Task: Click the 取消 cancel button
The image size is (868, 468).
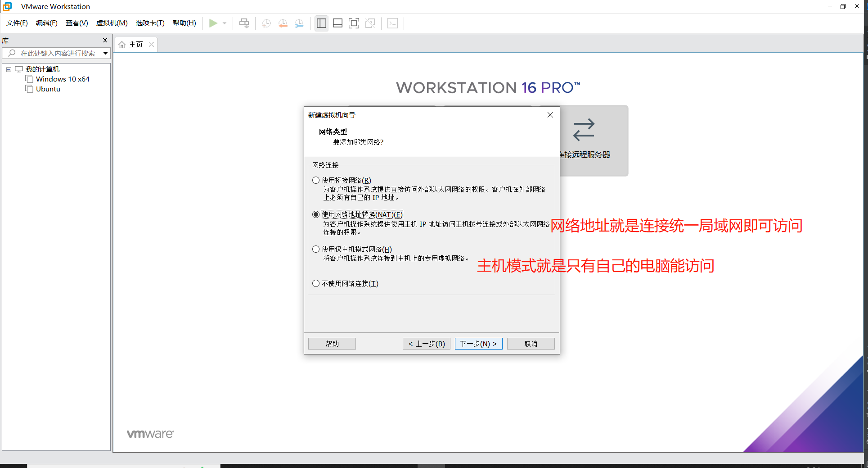Action: (531, 344)
